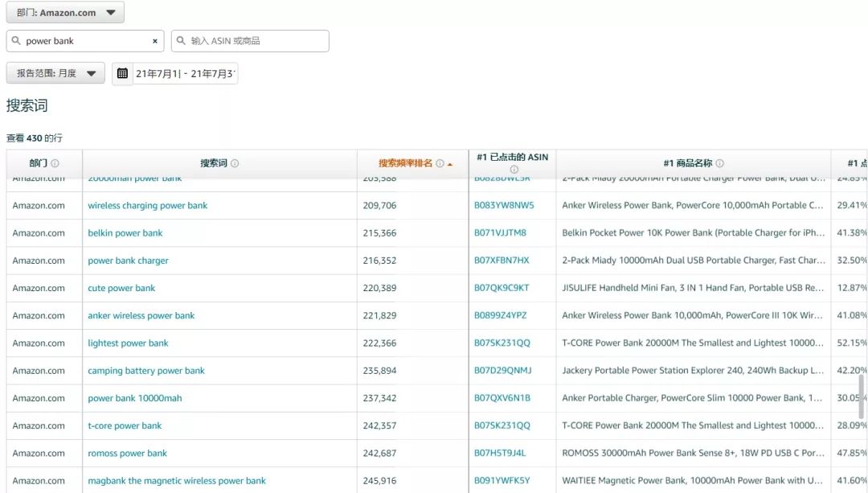Select the 搜索词 column header
This screenshot has width=868, height=493.
(214, 163)
